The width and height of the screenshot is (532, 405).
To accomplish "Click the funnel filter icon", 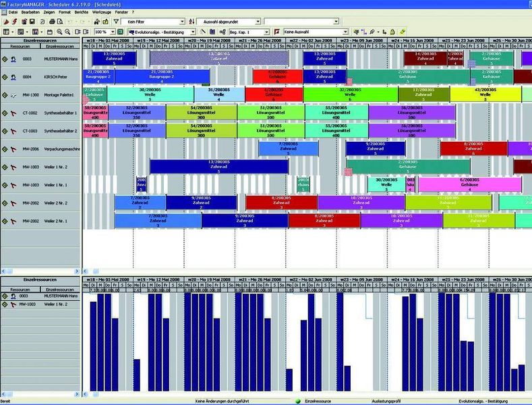I will pos(116,22).
